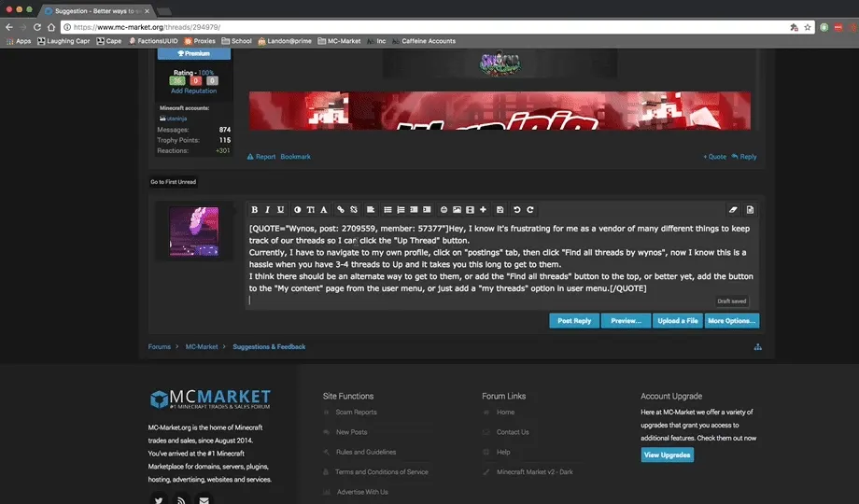Open Minecraft Market v2 - Dark style chooser
859x504 pixels.
[535, 471]
